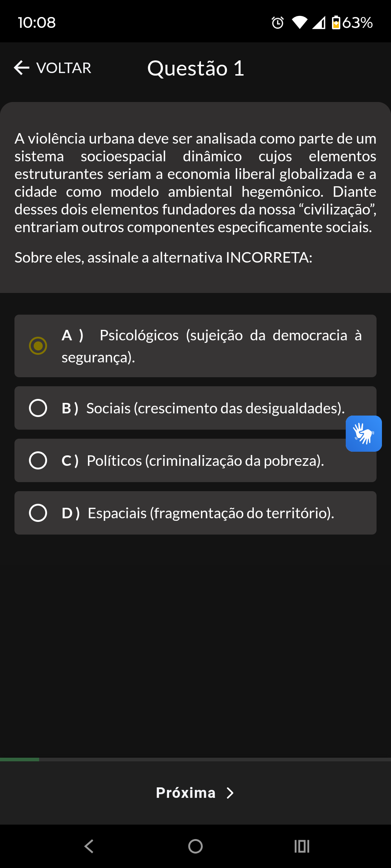This screenshot has width=391, height=868.
Task: Tap answer text "Políticos (criminalização da pobreza)"
Action: click(205, 461)
